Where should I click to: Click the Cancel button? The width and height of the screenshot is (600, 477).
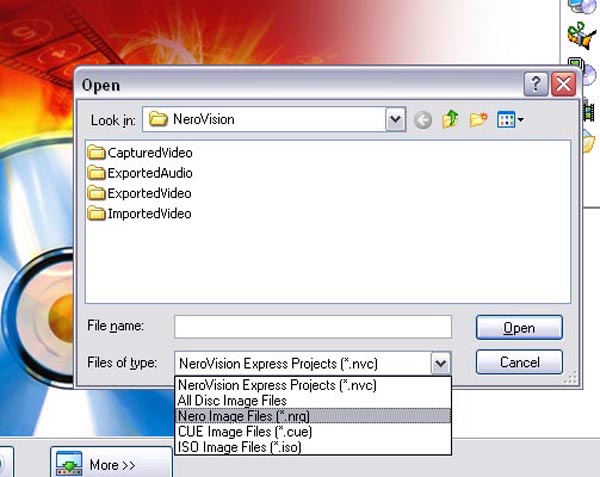coord(519,362)
